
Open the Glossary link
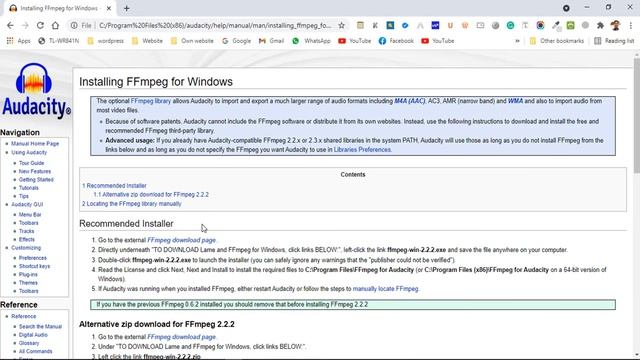[29, 343]
